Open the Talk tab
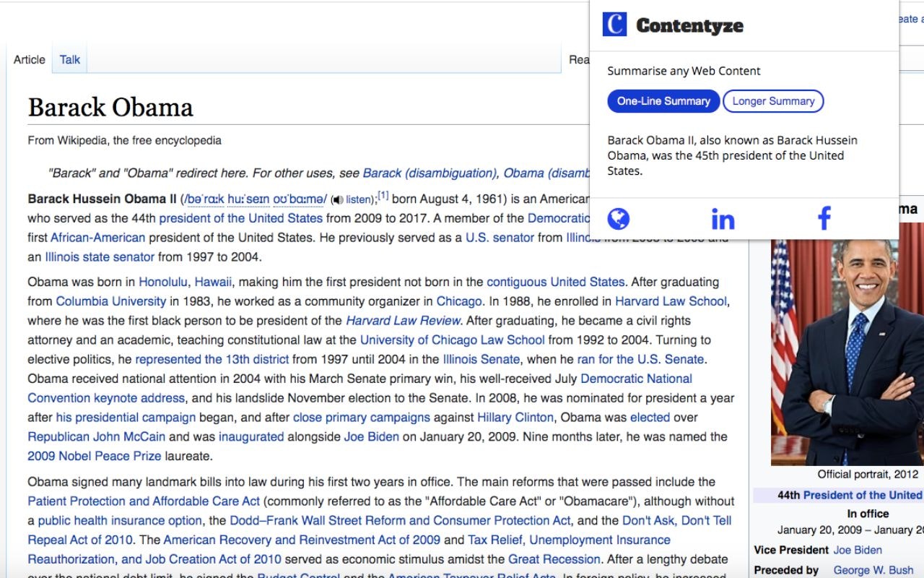The image size is (924, 578). click(69, 59)
